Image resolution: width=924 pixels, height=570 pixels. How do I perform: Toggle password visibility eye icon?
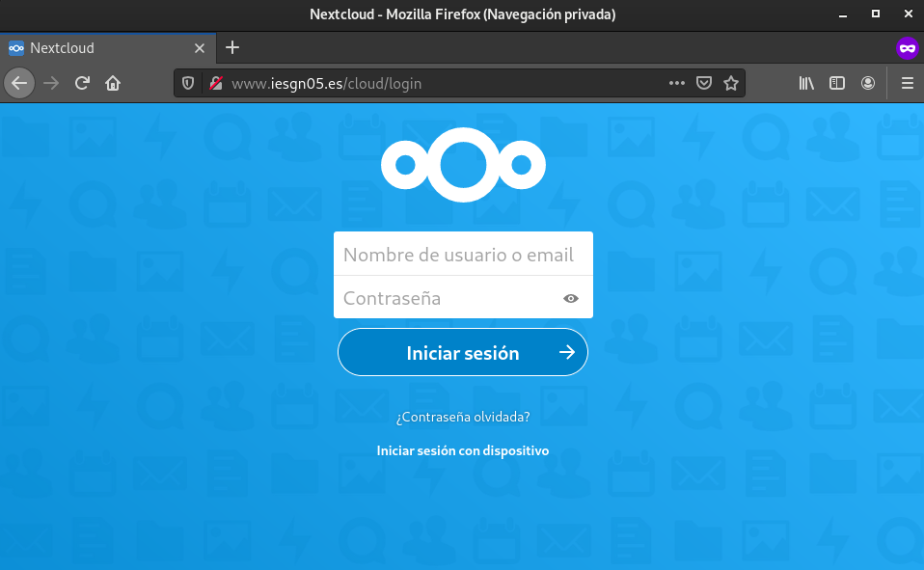pos(571,299)
